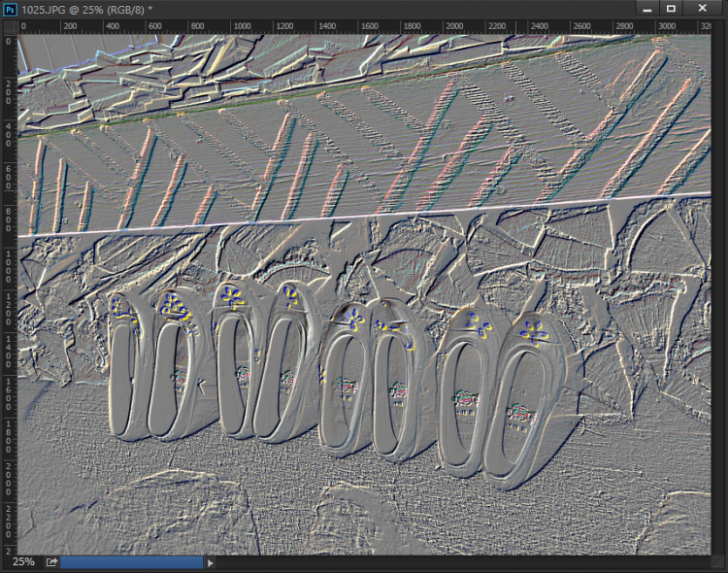Click the share/export icon in status bar
Viewport: 728px width, 573px height.
point(51,561)
